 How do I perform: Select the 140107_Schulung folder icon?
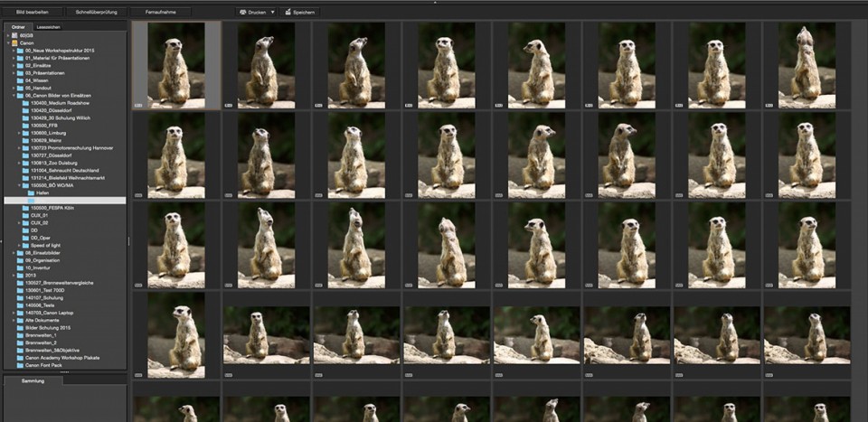[x=21, y=297]
